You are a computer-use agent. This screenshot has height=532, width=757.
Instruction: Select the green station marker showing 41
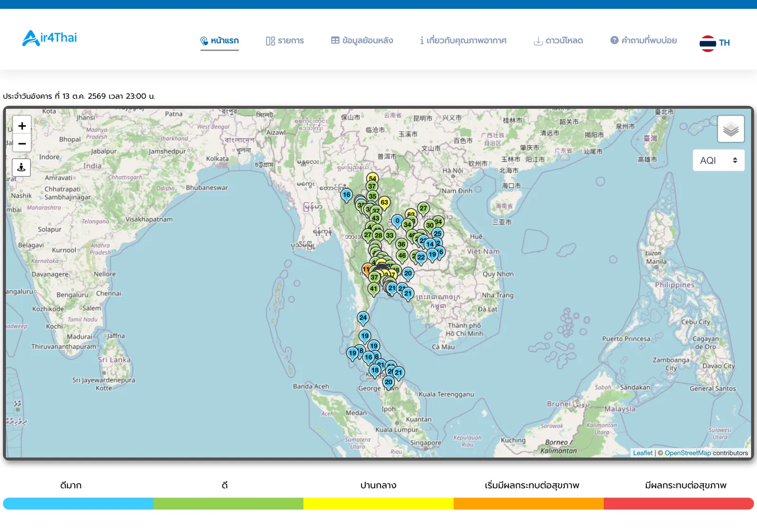pos(373,289)
